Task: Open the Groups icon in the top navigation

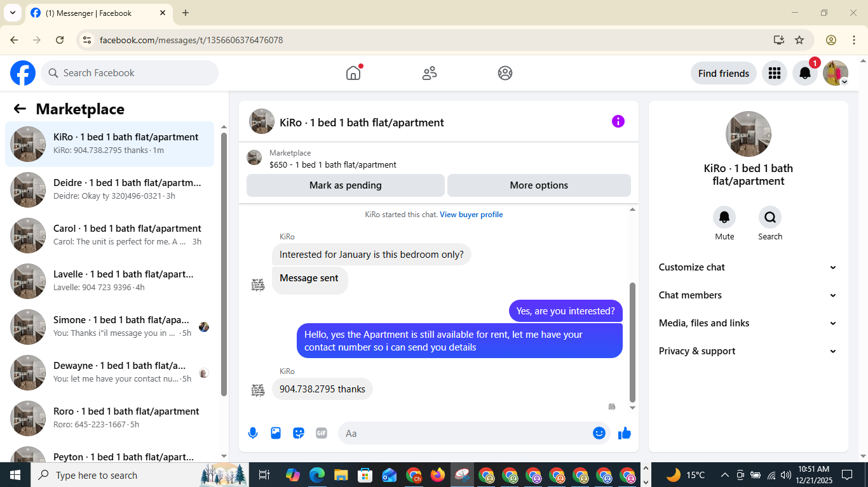Action: (505, 73)
